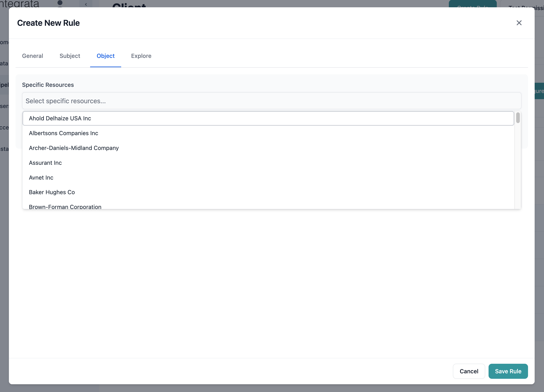Click the back chevron next to the avatar
Screen dimensions: 544x392
86,4
